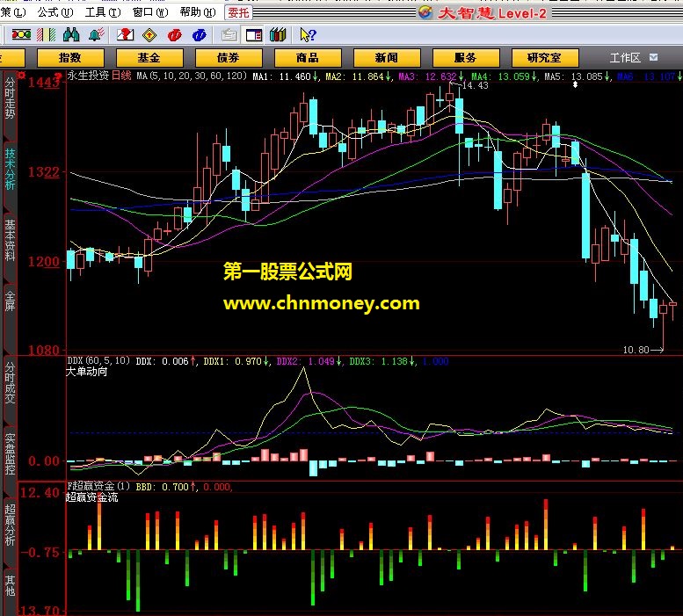
Task: Click the DDX2: 1.049 value
Action: [x=309, y=361]
